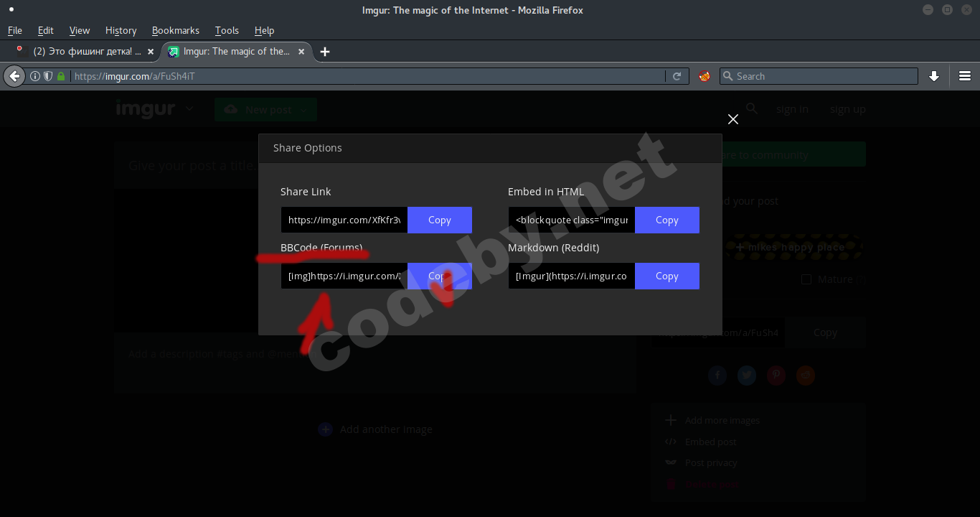Open the Help menu
Screen dimensions: 980x517
pyautogui.click(x=264, y=30)
